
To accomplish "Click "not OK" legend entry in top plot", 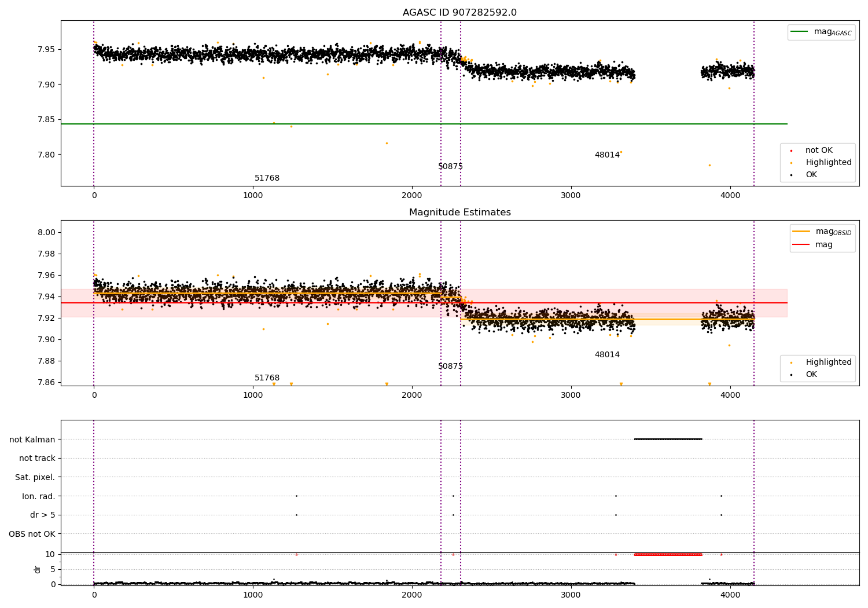I will coord(819,151).
